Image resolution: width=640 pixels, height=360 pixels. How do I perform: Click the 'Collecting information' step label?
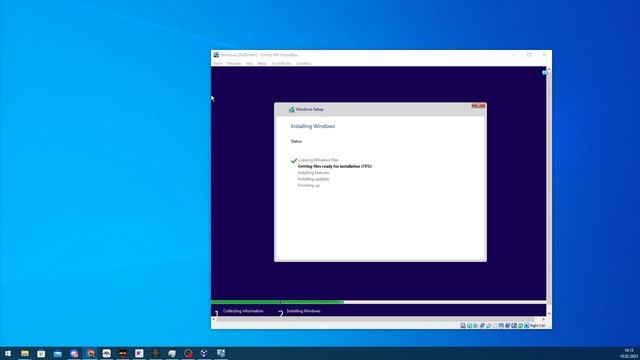[x=243, y=311]
